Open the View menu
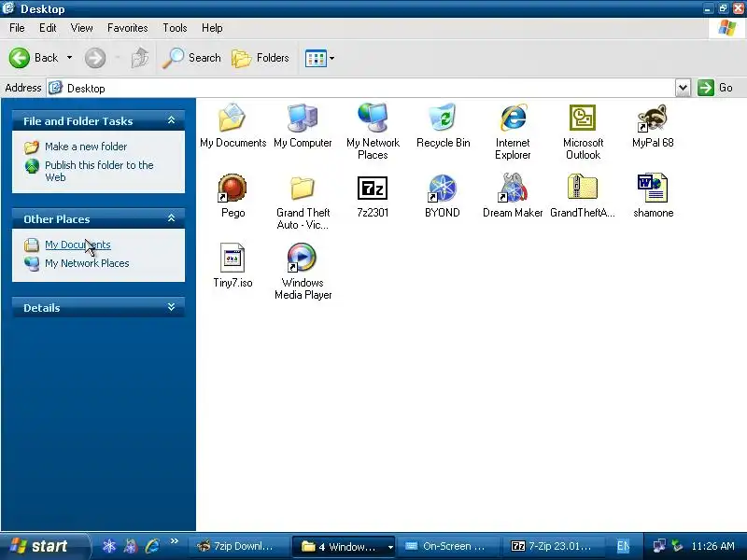The height and width of the screenshot is (560, 747). [82, 28]
